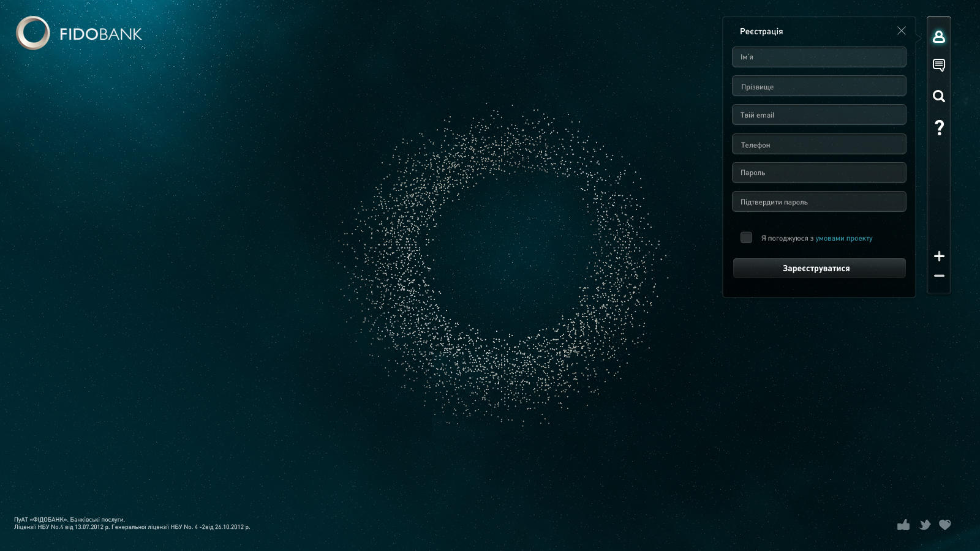980x551 pixels.
Task: Click the Реєстрація panel heading
Action: tap(761, 31)
